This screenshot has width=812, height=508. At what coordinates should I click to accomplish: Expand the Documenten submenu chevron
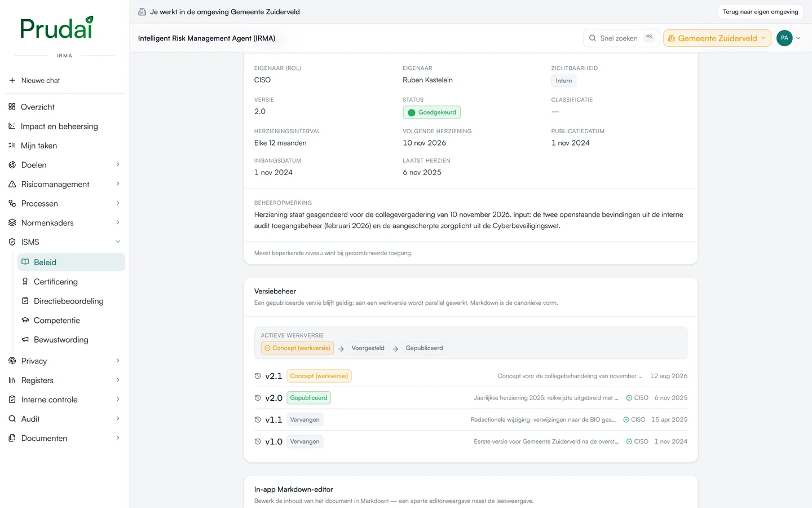(x=118, y=438)
